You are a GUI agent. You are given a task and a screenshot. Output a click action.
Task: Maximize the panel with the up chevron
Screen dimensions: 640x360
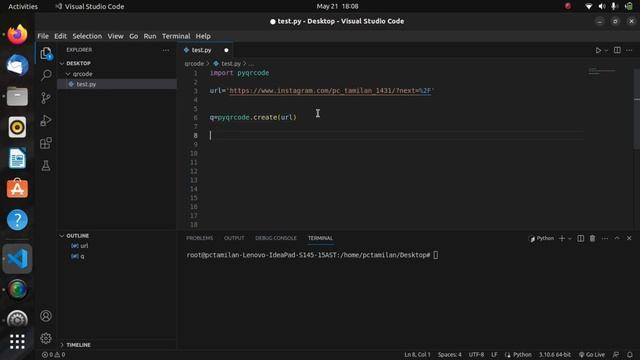click(x=617, y=238)
